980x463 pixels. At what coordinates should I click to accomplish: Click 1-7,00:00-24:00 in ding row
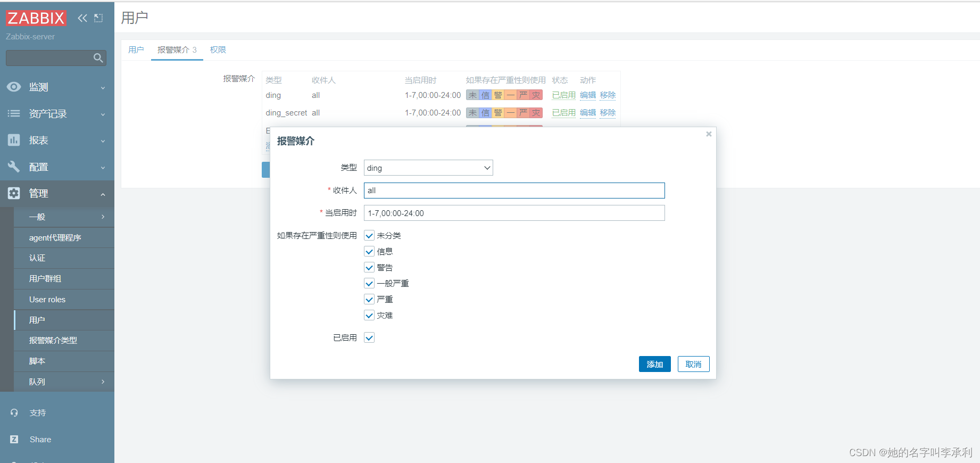pyautogui.click(x=433, y=95)
